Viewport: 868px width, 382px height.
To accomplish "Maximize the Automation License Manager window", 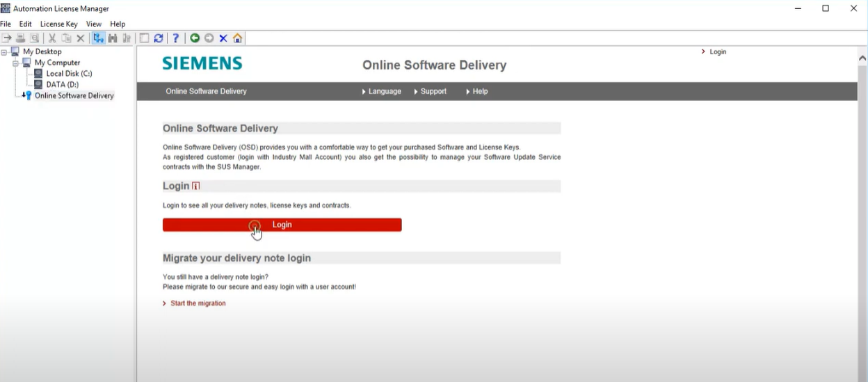I will [x=826, y=8].
